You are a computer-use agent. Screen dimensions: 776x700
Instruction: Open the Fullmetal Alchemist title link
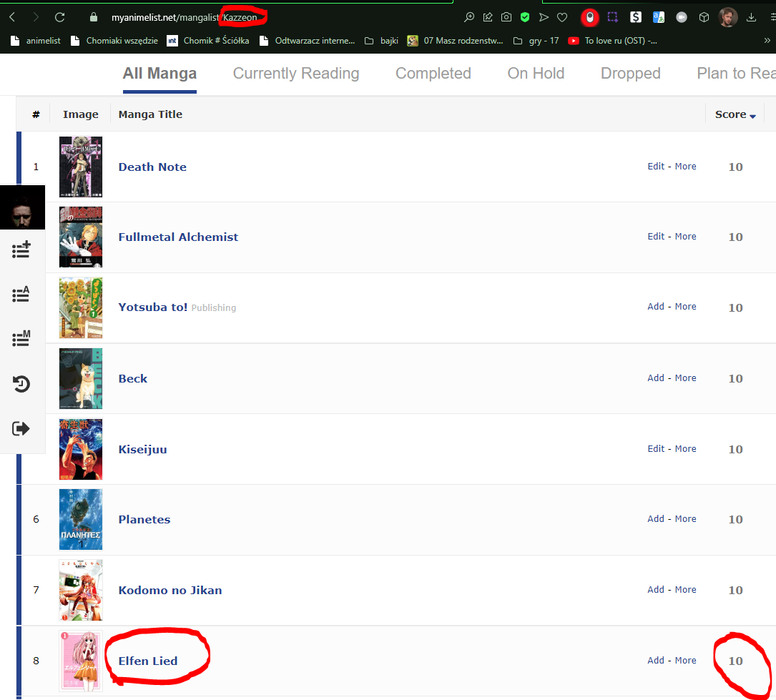pyautogui.click(x=178, y=237)
